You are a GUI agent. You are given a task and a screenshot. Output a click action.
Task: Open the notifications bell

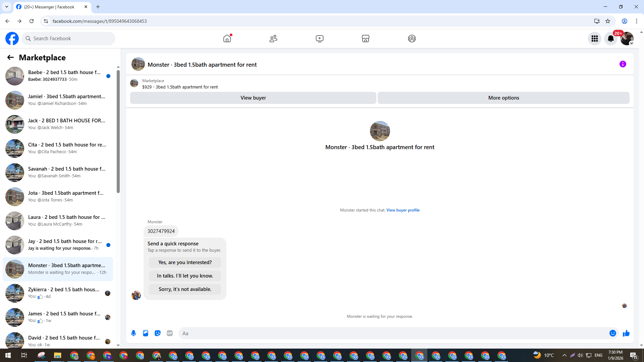click(x=610, y=39)
